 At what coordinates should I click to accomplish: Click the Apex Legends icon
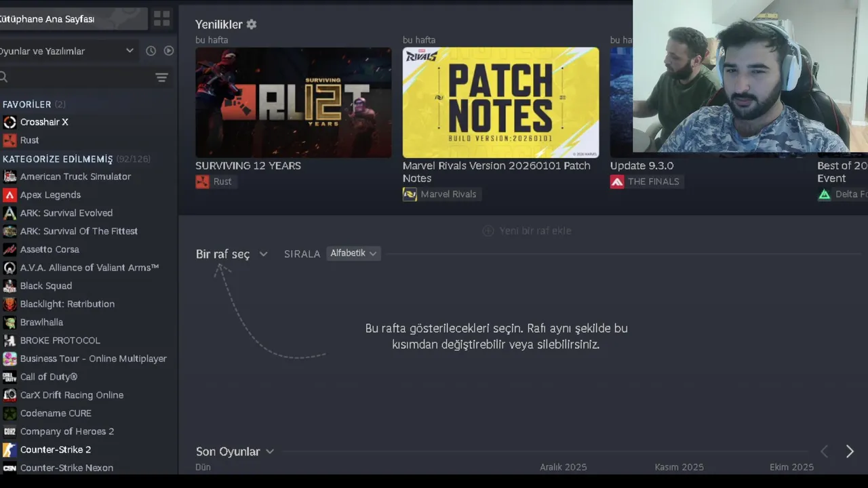coord(9,195)
